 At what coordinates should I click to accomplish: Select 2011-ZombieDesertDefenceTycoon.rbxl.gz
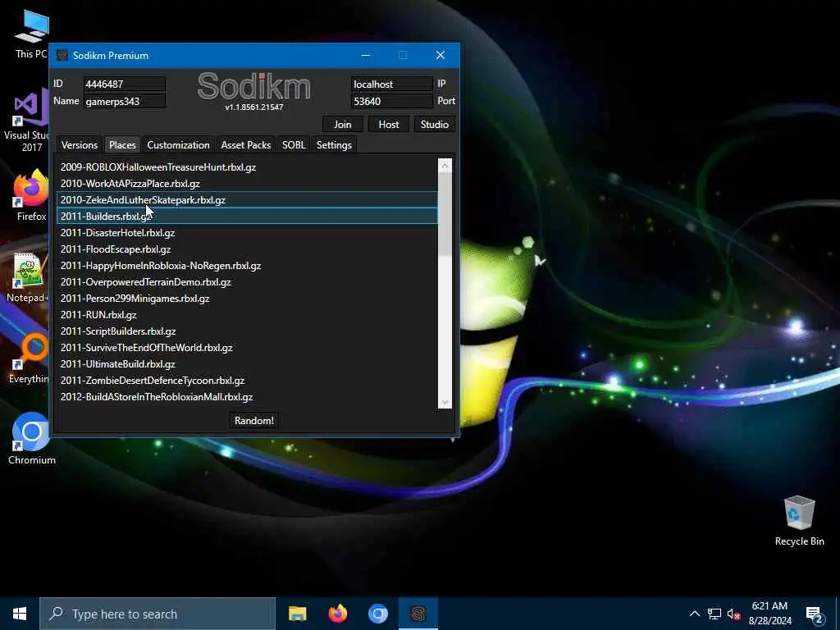click(x=247, y=381)
